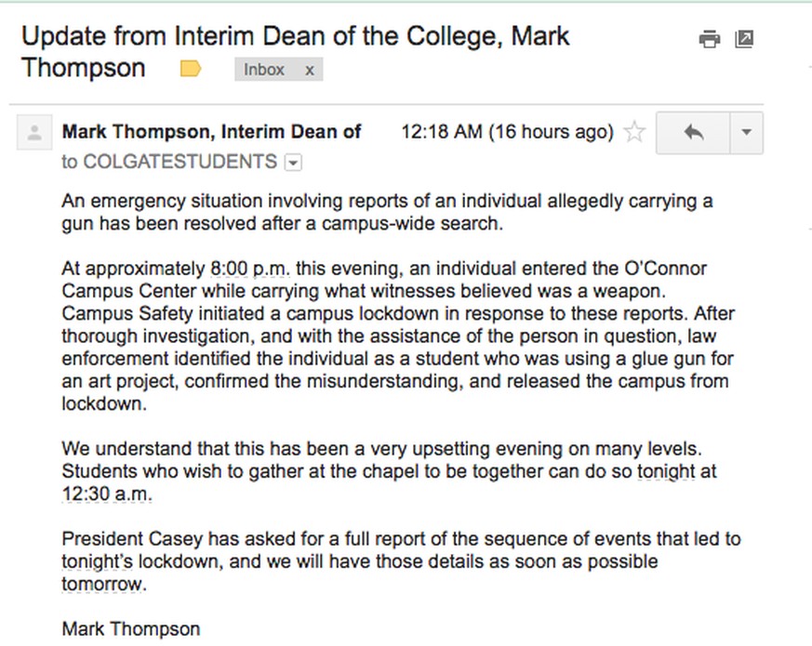Screen dimensions: 812x646
Task: Star this message from Mark Thompson
Action: pos(634,132)
